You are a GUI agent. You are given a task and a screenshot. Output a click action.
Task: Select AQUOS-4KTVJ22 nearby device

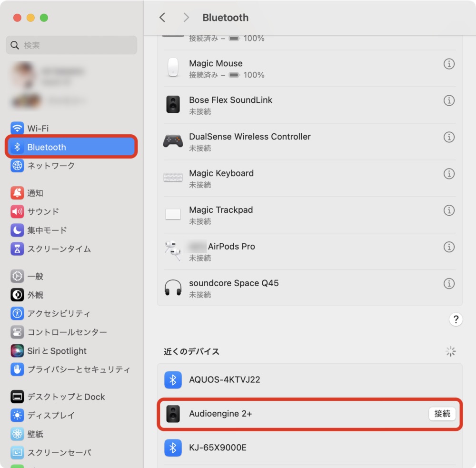(309, 379)
